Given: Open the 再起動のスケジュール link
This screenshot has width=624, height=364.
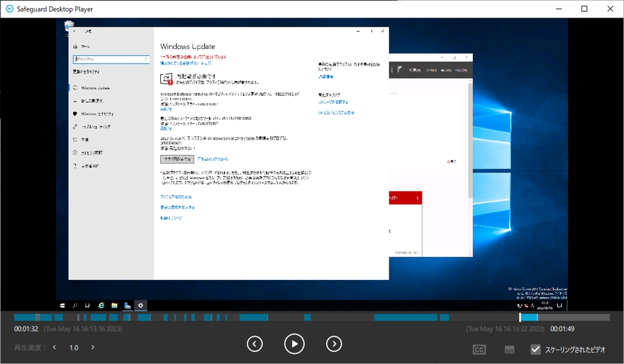Looking at the screenshot, I should (x=213, y=159).
